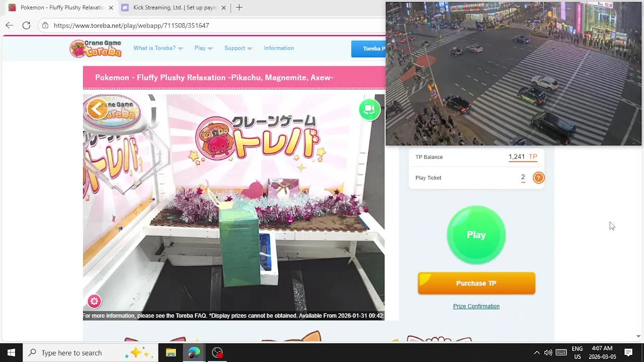Expand the Play navigation menu
This screenshot has width=644, height=362.
pyautogui.click(x=203, y=48)
